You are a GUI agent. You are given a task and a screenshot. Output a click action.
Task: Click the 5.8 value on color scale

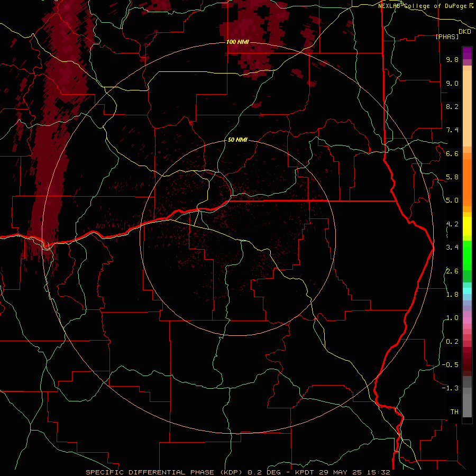click(x=452, y=177)
